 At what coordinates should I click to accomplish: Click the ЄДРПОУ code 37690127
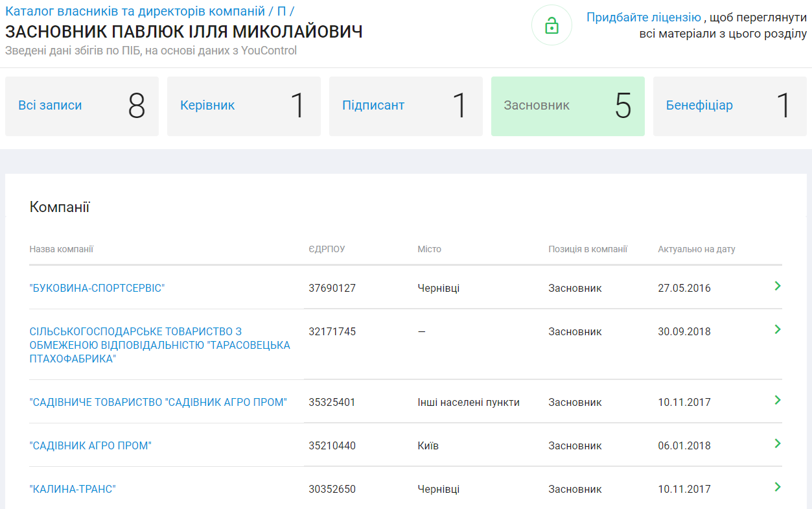(331, 287)
